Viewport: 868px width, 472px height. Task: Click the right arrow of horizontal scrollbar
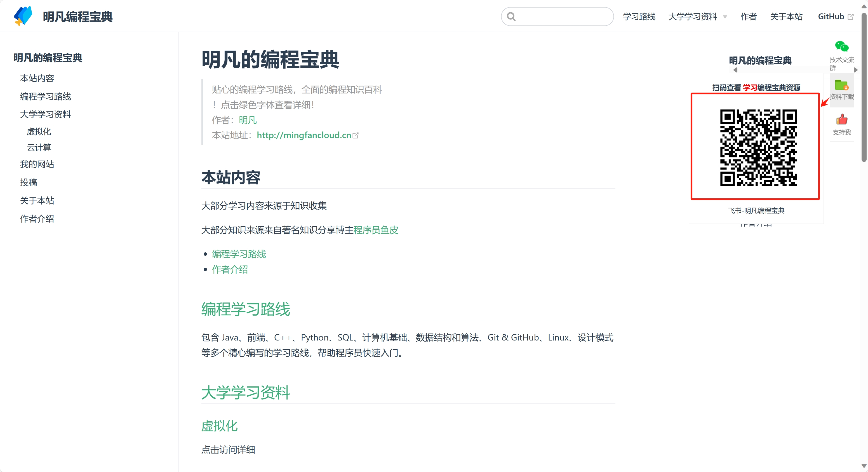coord(855,70)
